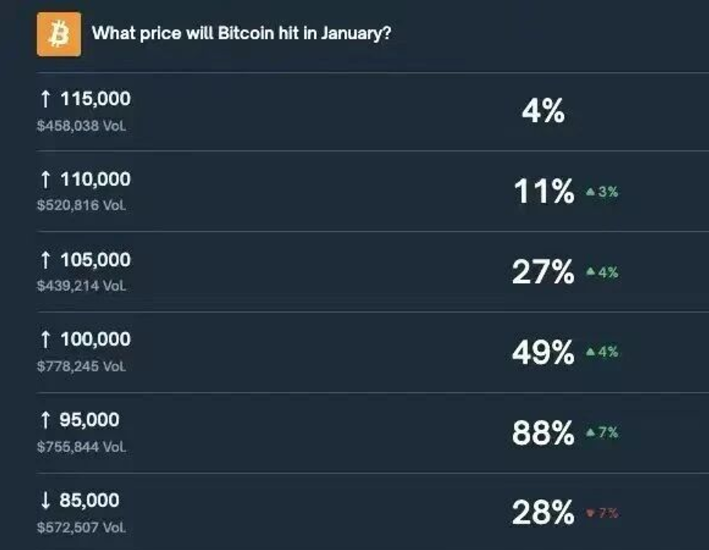Select the 88% odds for 95,000
Image resolution: width=709 pixels, height=550 pixels.
pyautogui.click(x=543, y=433)
